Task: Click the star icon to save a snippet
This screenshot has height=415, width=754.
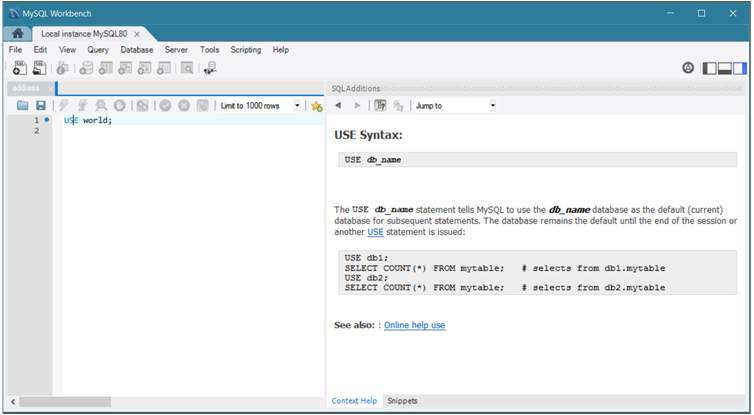Action: (x=317, y=105)
